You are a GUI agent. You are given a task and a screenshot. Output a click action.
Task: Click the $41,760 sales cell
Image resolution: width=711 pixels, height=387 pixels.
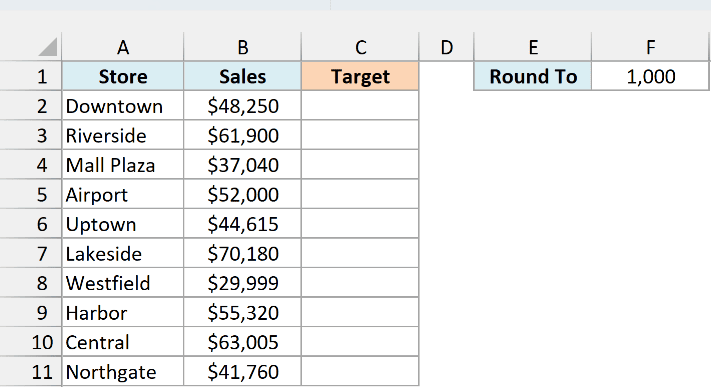[x=243, y=372]
